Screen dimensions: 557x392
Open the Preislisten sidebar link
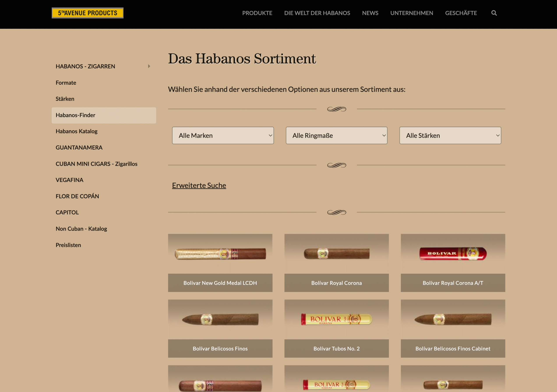(x=68, y=245)
